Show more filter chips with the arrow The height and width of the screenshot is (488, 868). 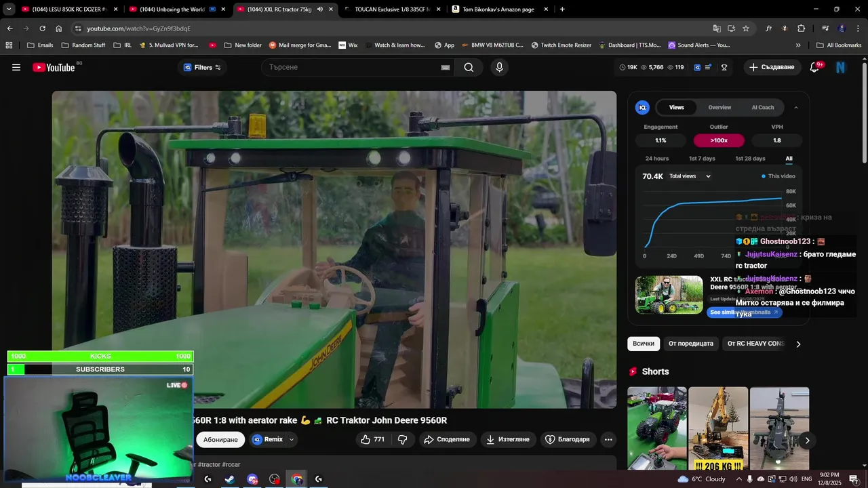[798, 344]
